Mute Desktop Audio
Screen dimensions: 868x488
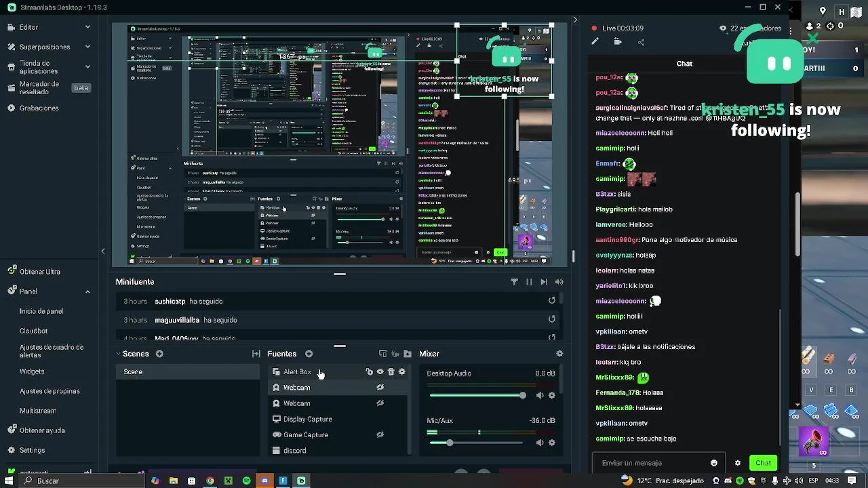click(540, 395)
